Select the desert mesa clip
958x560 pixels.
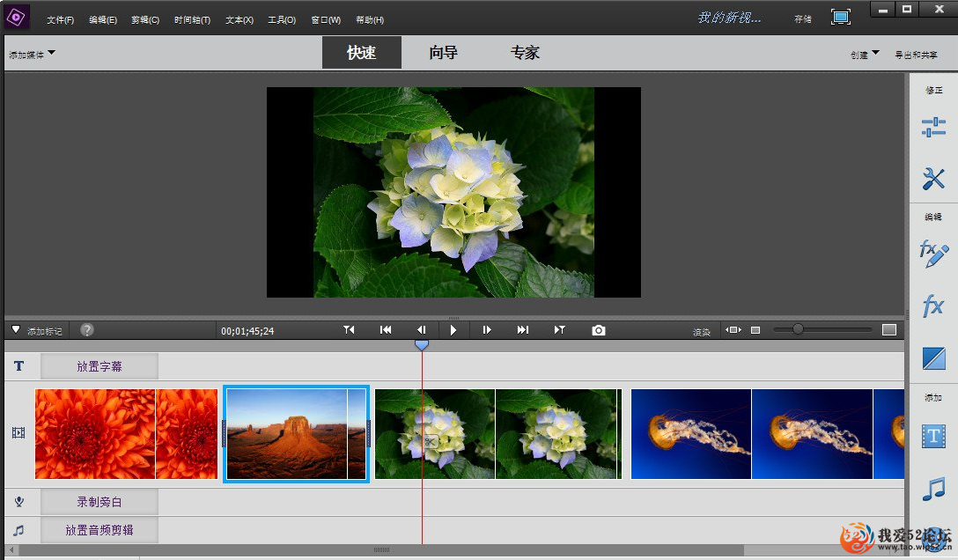(297, 433)
